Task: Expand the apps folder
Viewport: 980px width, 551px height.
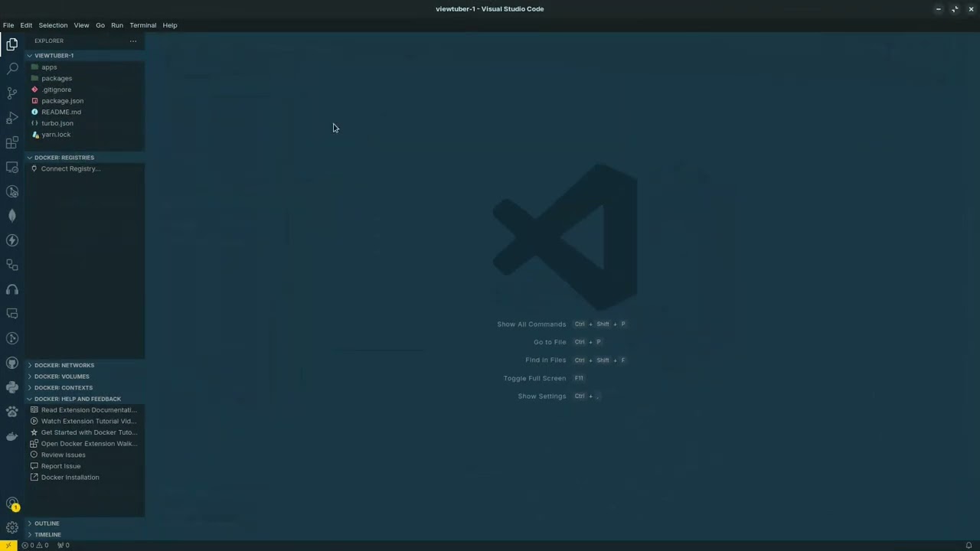Action: (x=85, y=67)
